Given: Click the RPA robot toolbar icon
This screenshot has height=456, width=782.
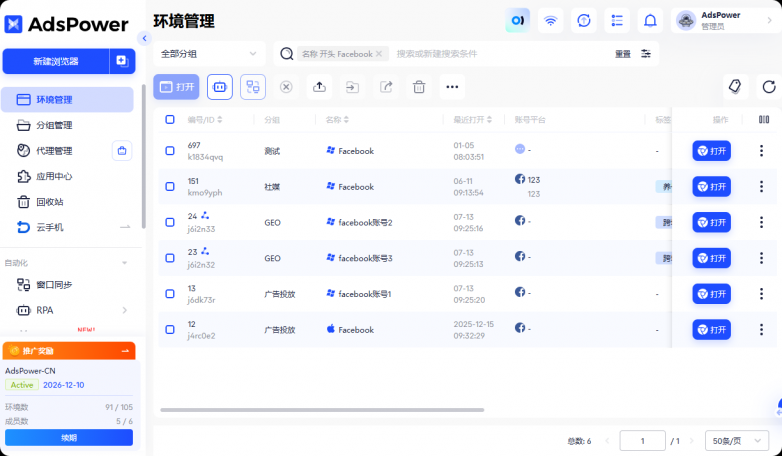Looking at the screenshot, I should (x=220, y=87).
